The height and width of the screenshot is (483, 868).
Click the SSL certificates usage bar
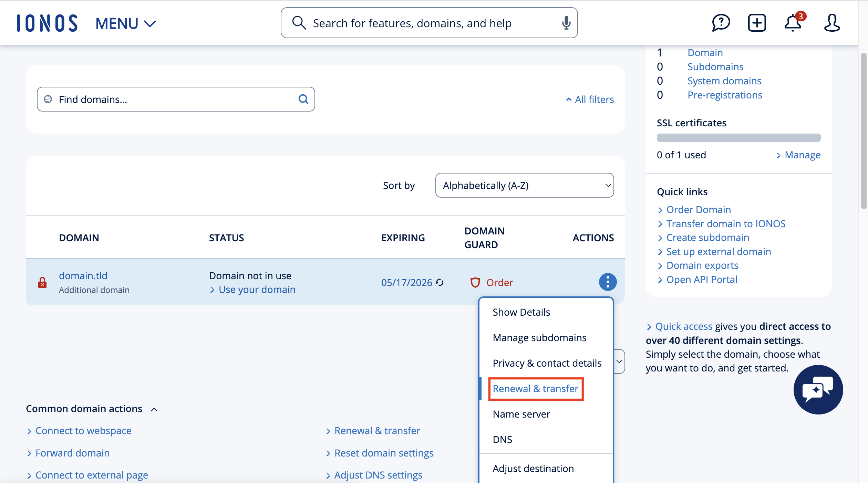[x=738, y=137]
